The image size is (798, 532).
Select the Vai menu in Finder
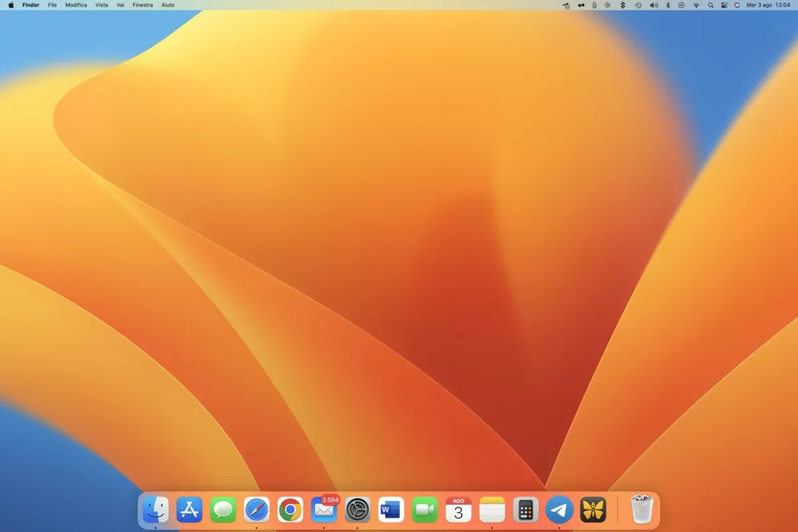[x=120, y=5]
